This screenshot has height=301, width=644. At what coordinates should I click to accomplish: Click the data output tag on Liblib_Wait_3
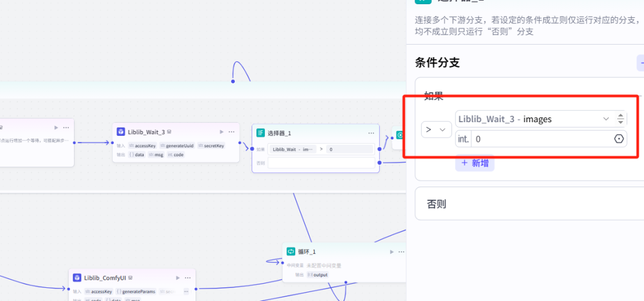(x=137, y=155)
